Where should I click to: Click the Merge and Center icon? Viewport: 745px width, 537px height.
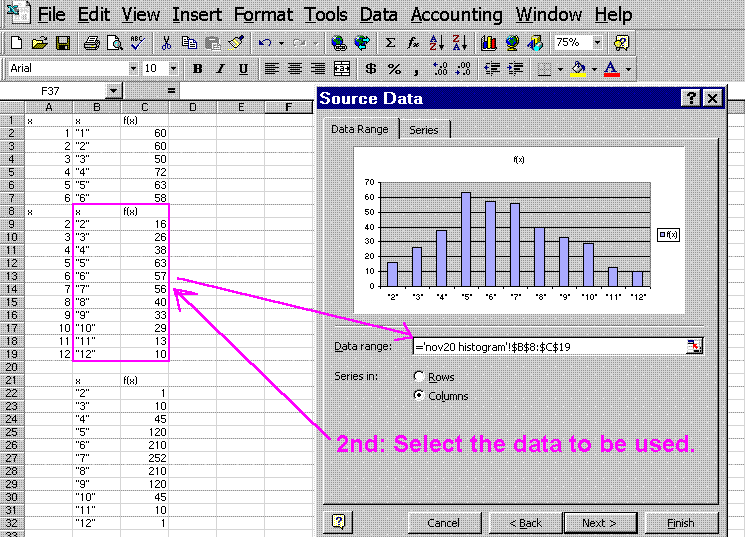tap(342, 69)
